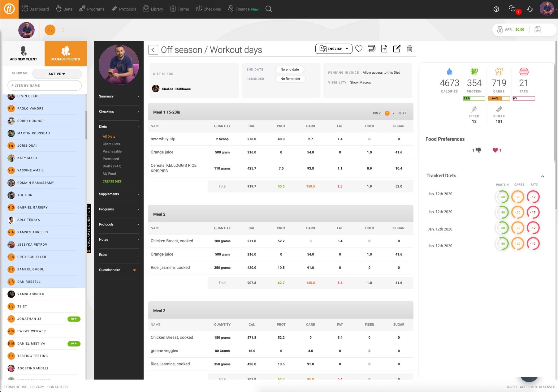The height and width of the screenshot is (392, 558).
Task: Open the notifications bell
Action: pos(530,9)
